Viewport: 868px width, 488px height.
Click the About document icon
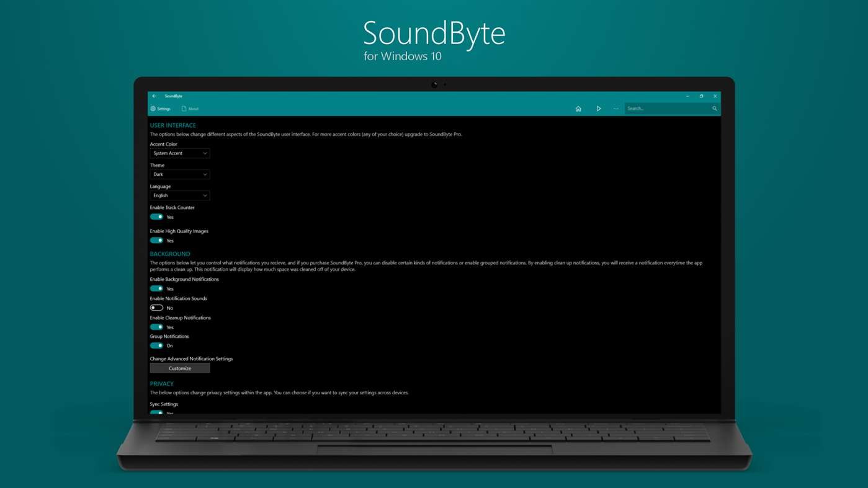click(x=184, y=109)
